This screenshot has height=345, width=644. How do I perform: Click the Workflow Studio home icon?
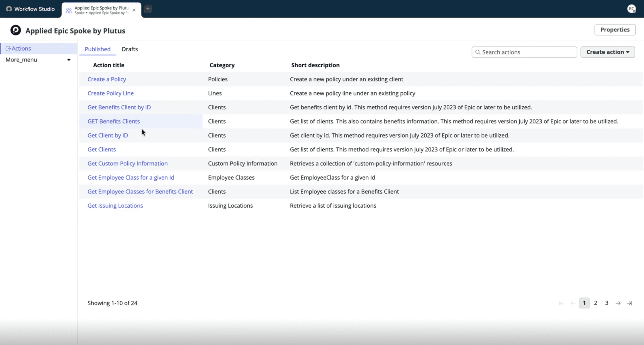click(x=9, y=9)
